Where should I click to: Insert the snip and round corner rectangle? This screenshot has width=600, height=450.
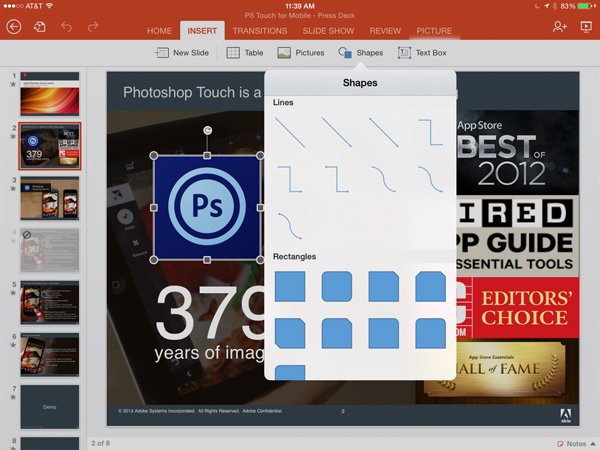pos(337,333)
